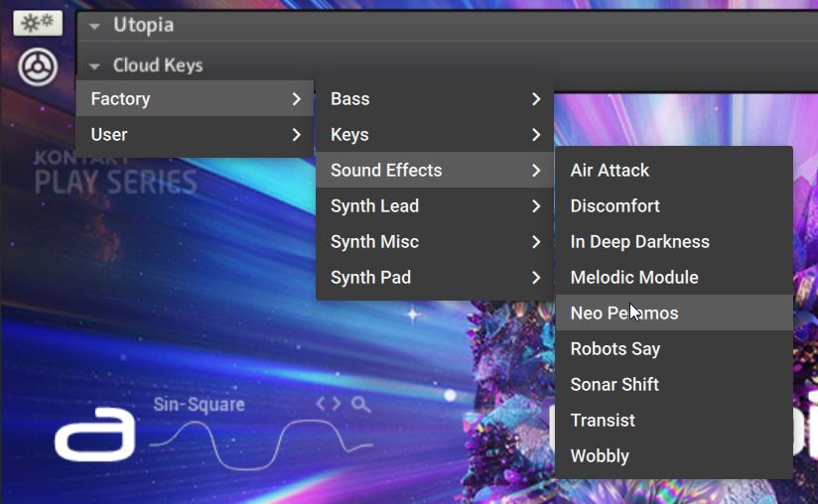
Task: Choose the Wobbly preset
Action: click(x=674, y=455)
